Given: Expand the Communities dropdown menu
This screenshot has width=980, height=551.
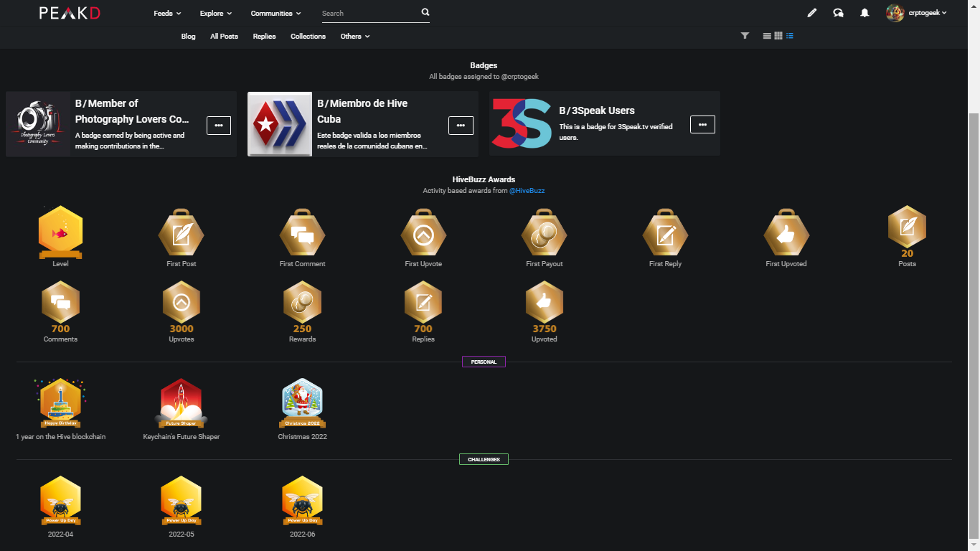Looking at the screenshot, I should point(275,13).
